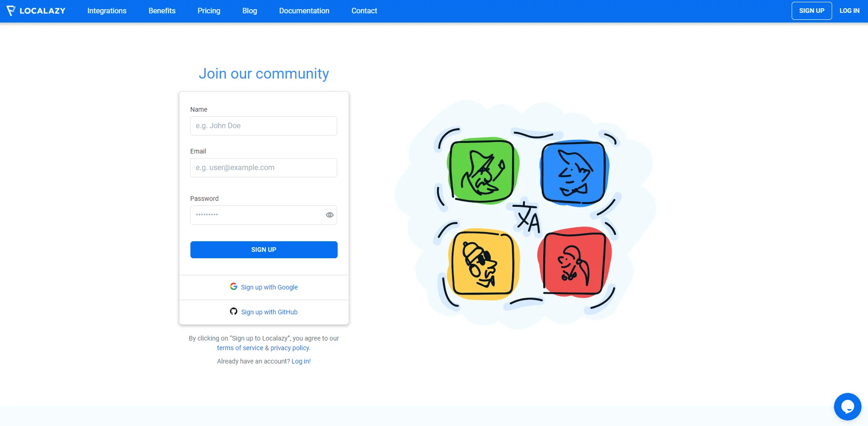
Task: Click the GitHub octocat icon
Action: (x=234, y=312)
